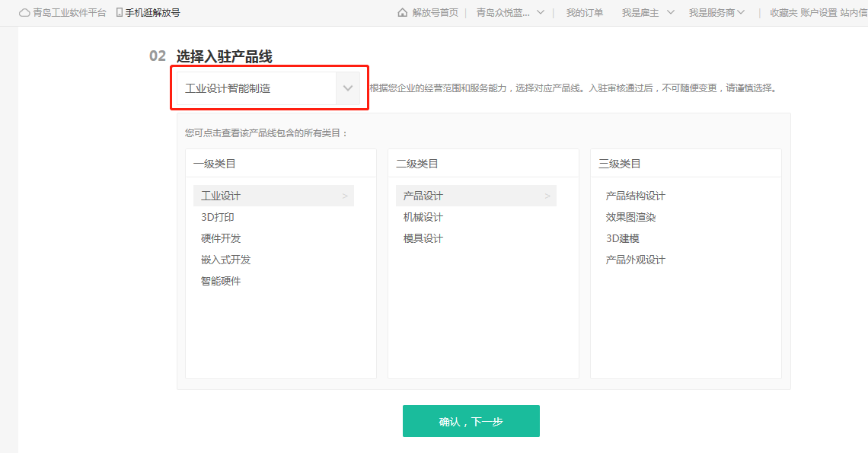Click arrow icon in 工业设计 row

(344, 196)
